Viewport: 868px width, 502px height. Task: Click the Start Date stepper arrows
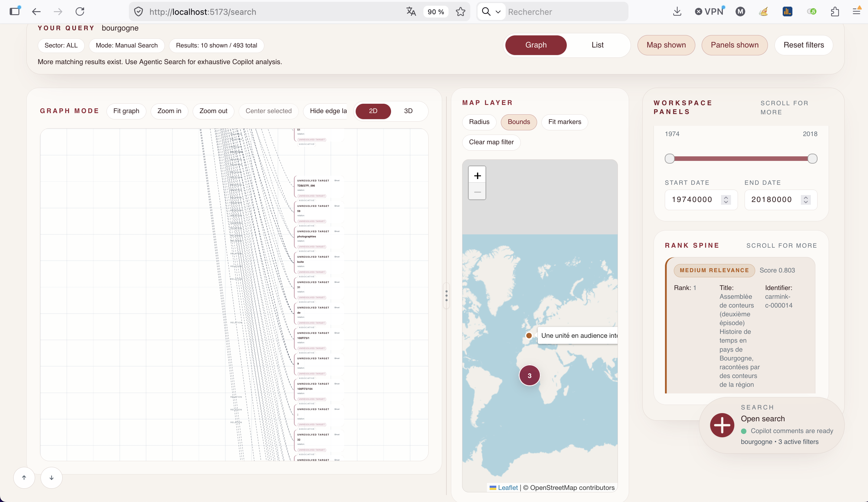726,200
